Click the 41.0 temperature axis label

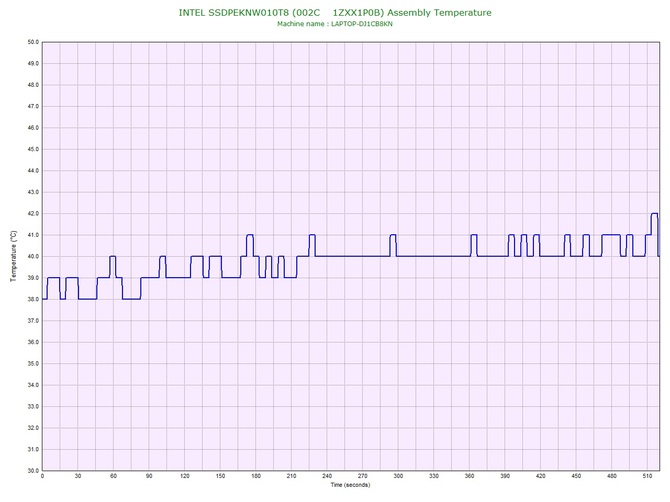pyautogui.click(x=33, y=235)
